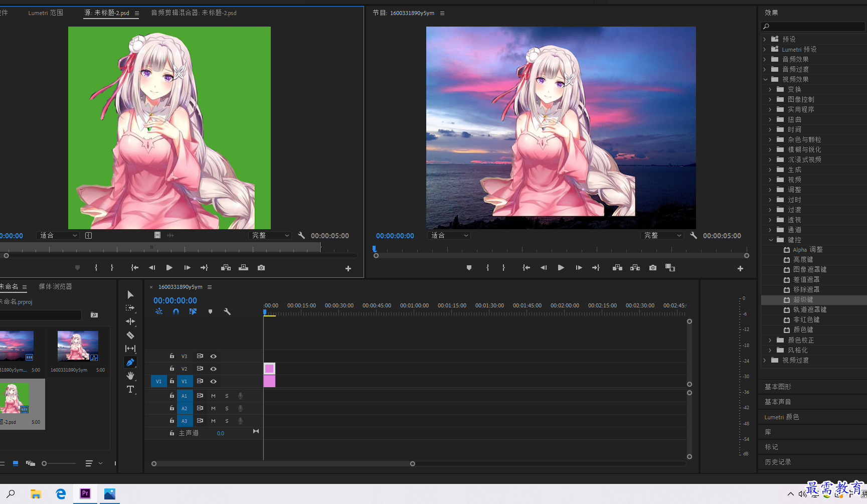Image resolution: width=867 pixels, height=504 pixels.
Task: Select the Type tool
Action: click(x=130, y=389)
